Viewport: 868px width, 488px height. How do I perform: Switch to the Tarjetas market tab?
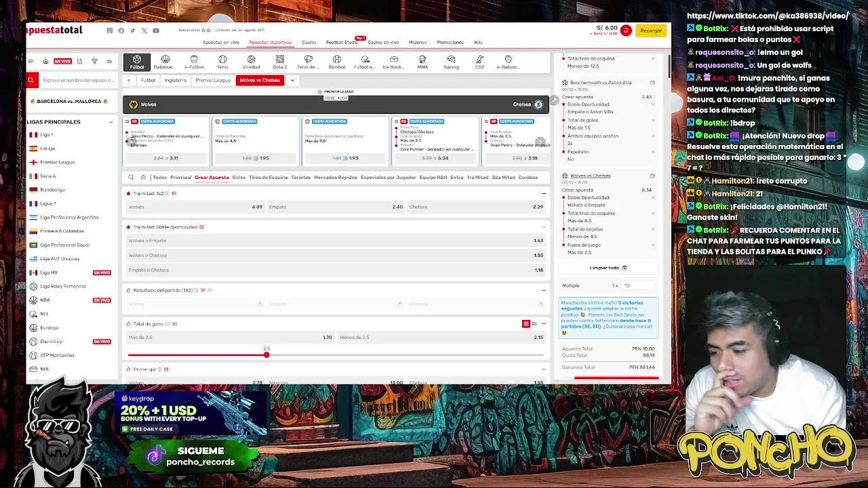(300, 178)
